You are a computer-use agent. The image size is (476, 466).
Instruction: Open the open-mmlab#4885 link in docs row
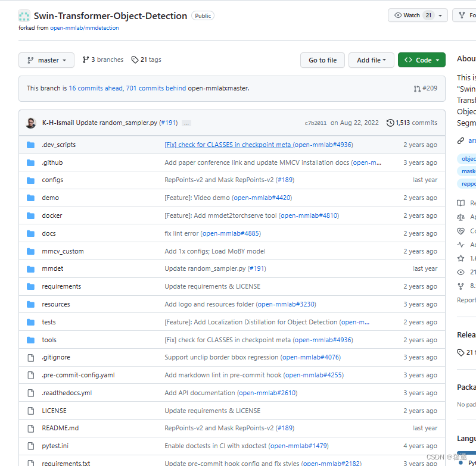pyautogui.click(x=231, y=233)
